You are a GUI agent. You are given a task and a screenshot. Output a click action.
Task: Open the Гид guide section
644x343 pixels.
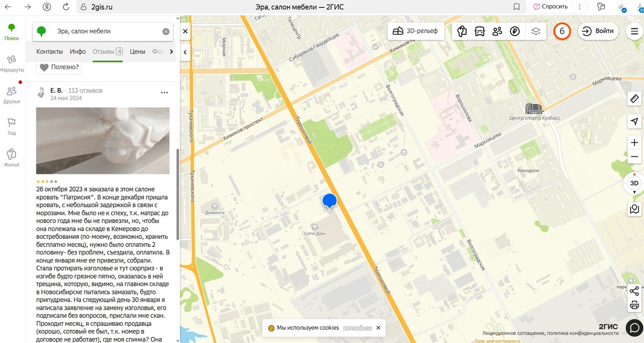[x=11, y=127]
